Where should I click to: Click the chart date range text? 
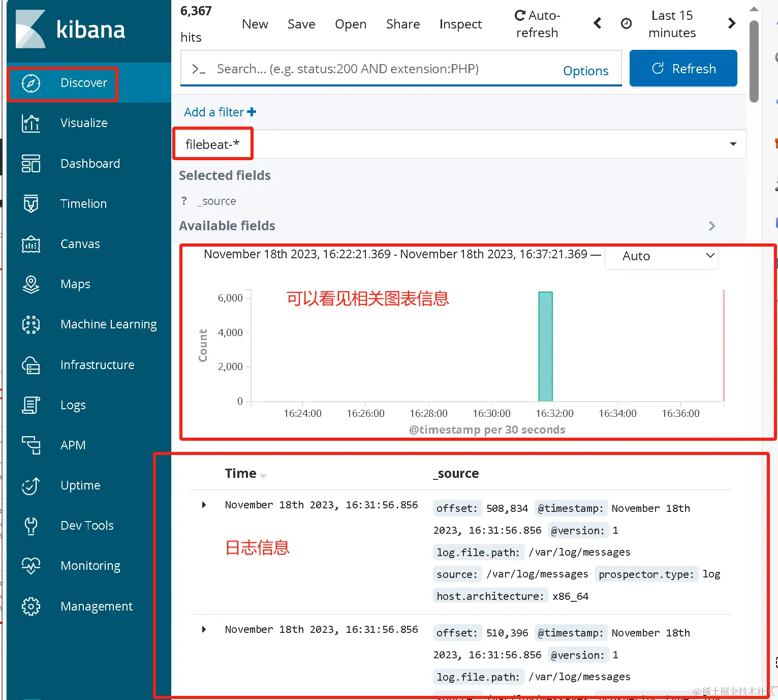tap(396, 254)
